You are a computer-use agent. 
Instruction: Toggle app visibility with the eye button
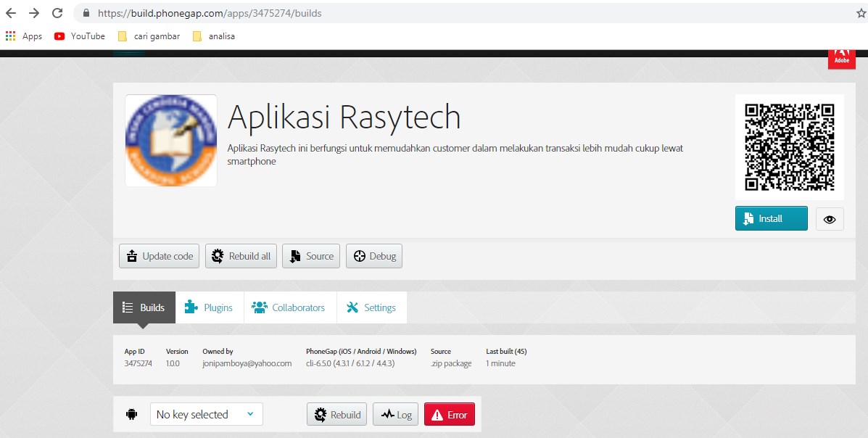[x=830, y=219]
